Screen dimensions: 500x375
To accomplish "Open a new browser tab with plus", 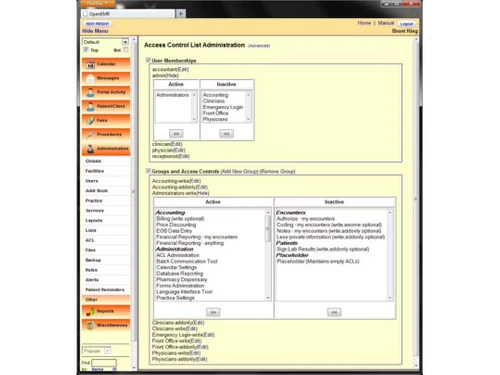I will [181, 14].
